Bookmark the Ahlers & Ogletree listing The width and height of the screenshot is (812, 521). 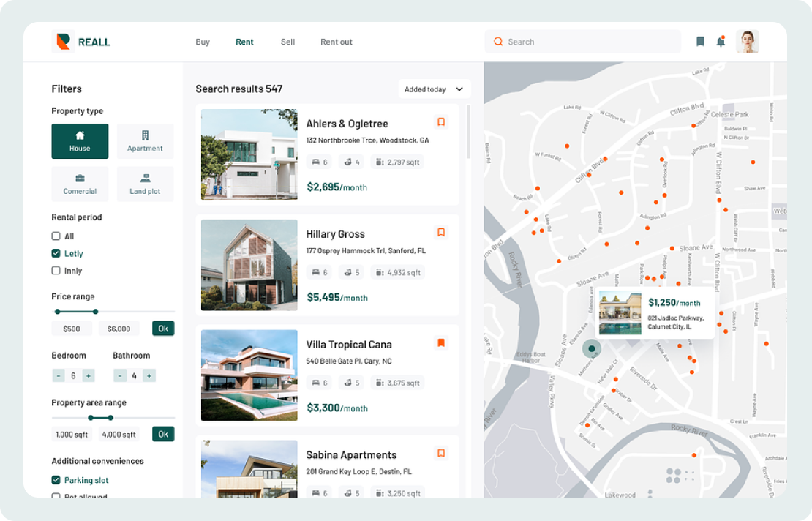(x=441, y=122)
